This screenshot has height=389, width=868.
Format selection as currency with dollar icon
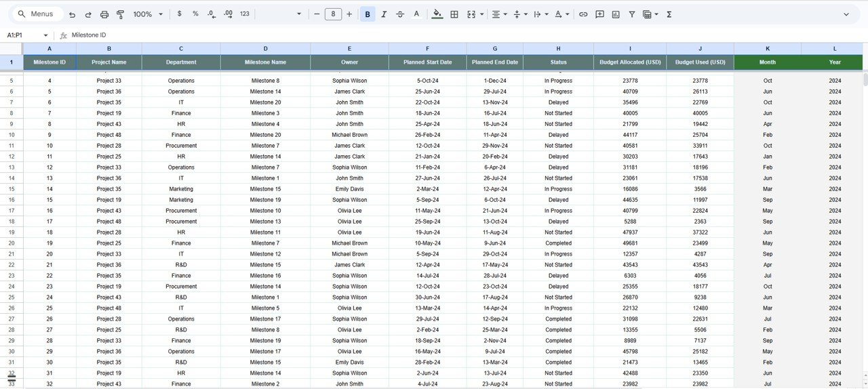pos(179,14)
